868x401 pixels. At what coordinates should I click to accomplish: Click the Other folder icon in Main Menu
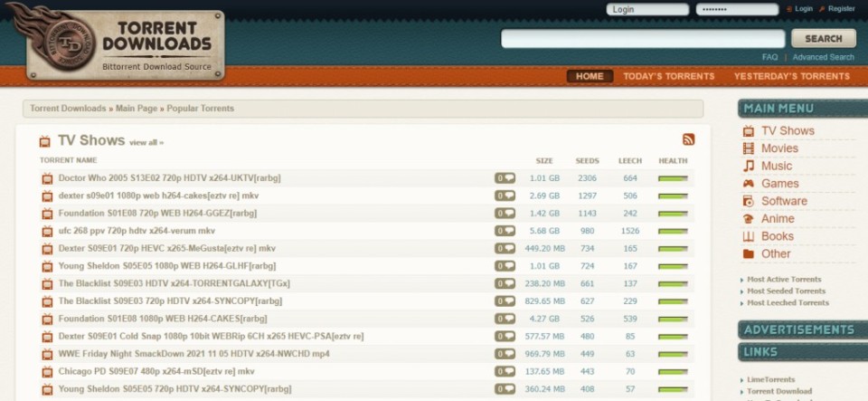(749, 254)
